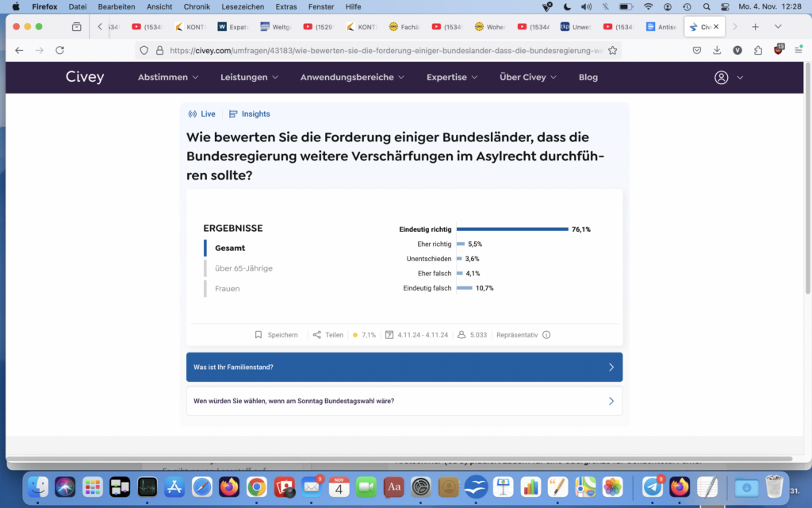812x508 pixels.
Task: Click the Firefox downloads arrow icon
Action: click(717, 50)
